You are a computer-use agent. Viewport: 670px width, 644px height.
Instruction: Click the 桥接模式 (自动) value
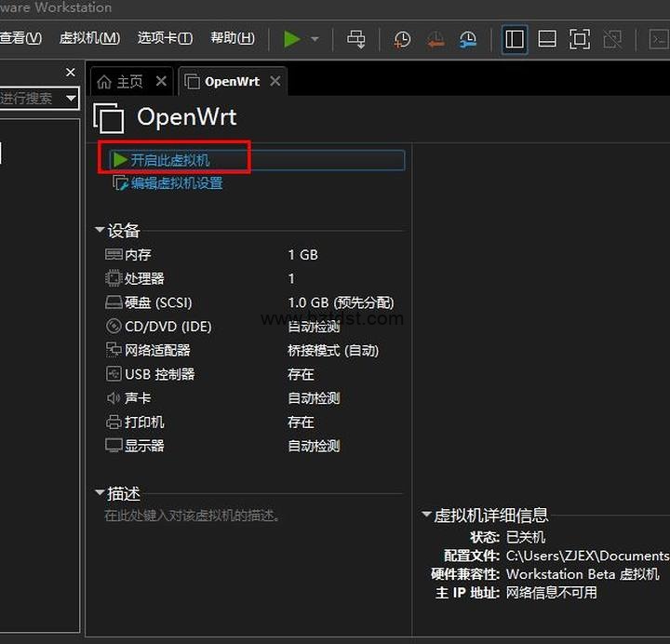click(333, 351)
